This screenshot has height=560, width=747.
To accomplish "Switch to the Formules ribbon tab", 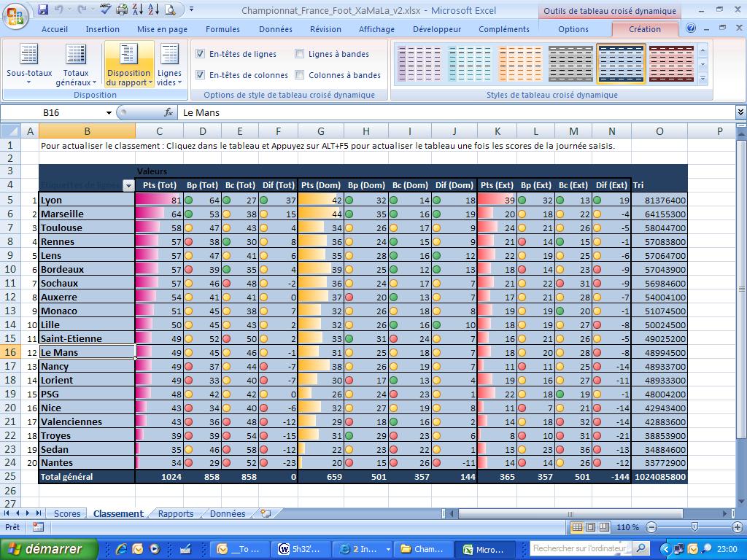I will (222, 29).
